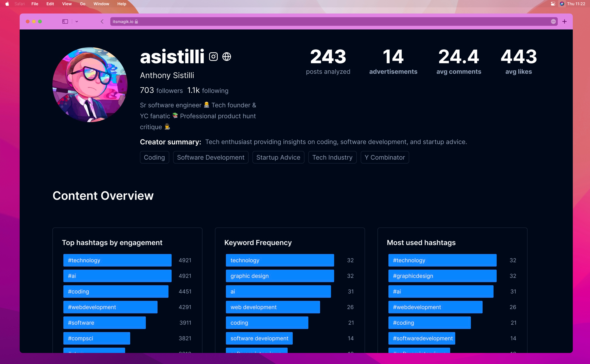The height and width of the screenshot is (364, 590).
Task: Click the Siri icon in the menu bar
Action: tap(562, 4)
